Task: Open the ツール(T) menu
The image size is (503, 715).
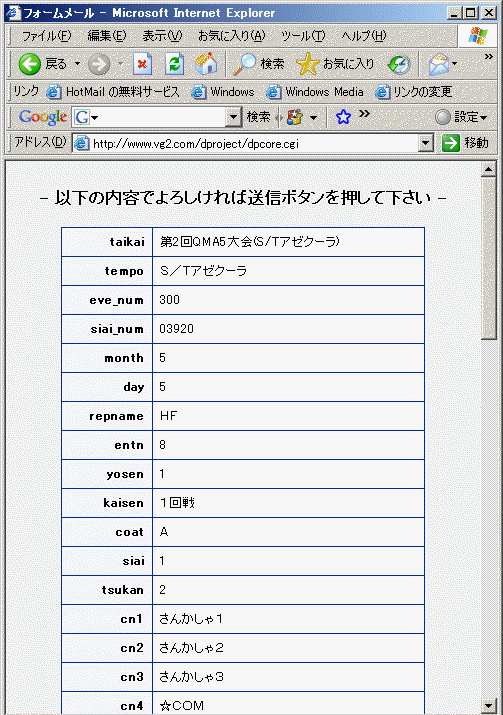Action: (x=303, y=36)
